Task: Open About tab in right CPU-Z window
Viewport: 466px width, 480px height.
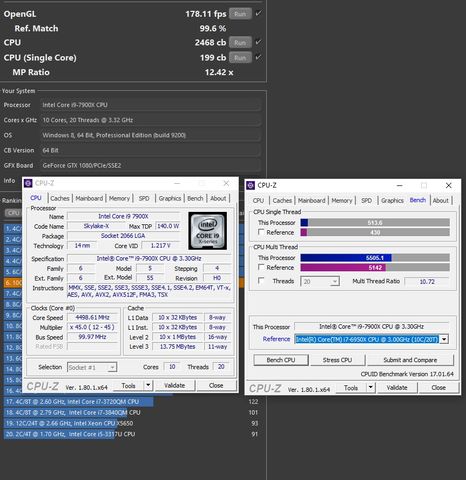Action: point(440,200)
